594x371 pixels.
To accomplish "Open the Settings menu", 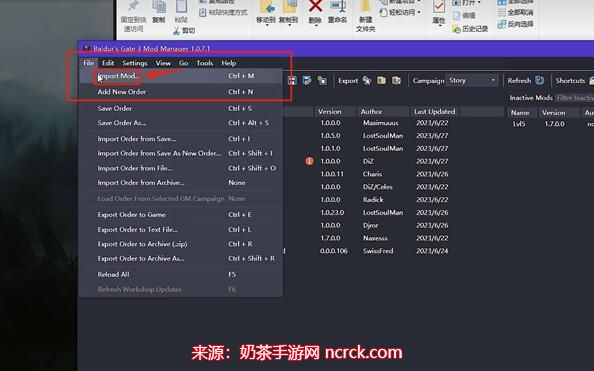I will (x=135, y=63).
